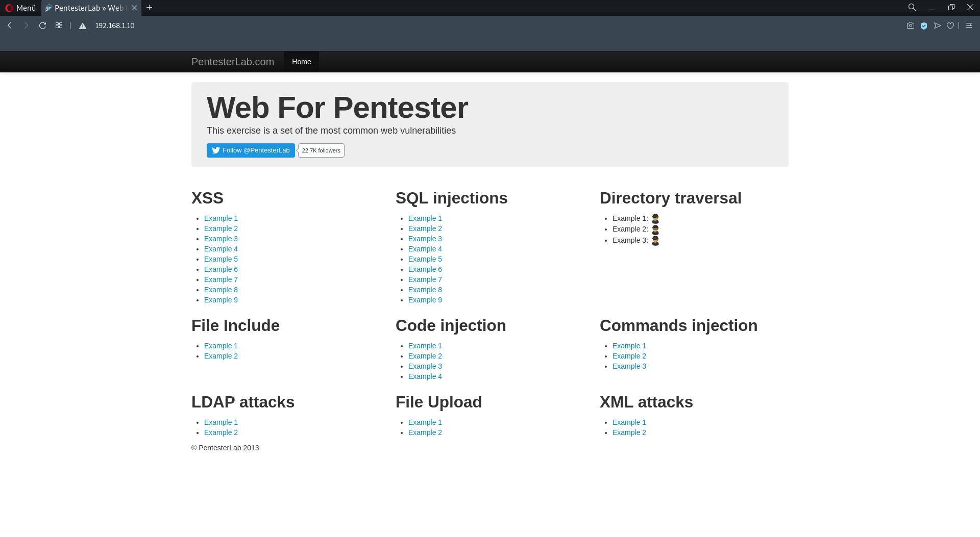Add page to bookmarks with heart icon
The height and width of the screenshot is (537, 980).
click(950, 25)
